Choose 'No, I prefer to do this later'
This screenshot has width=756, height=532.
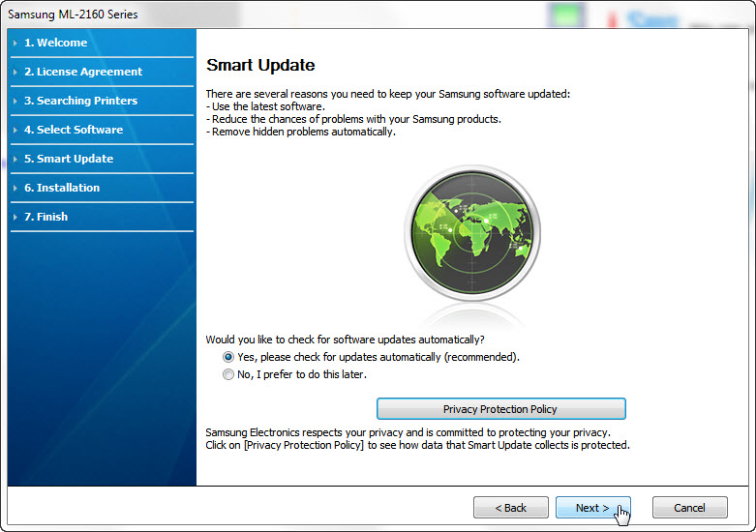[228, 374]
